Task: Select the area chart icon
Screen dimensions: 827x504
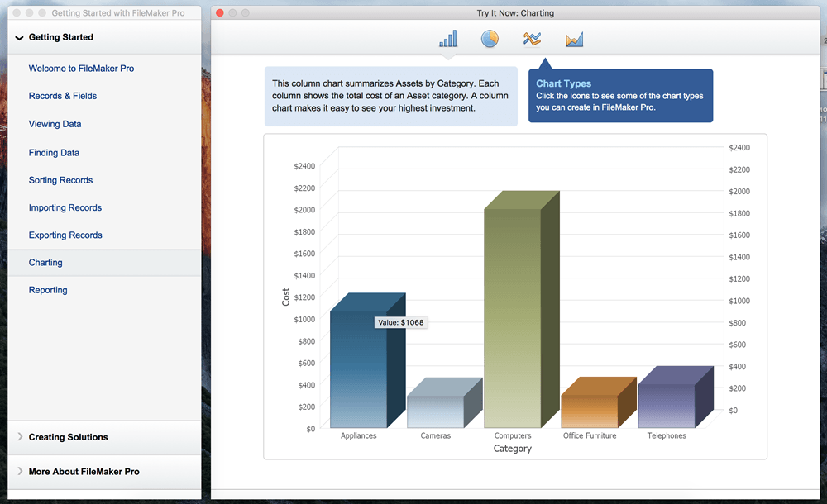Action: pos(575,39)
